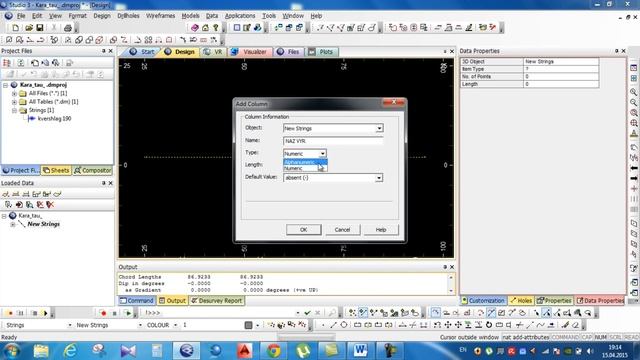Image resolution: width=640 pixels, height=360 pixels.
Task: Click Help in Add Column dialog
Action: tap(380, 230)
